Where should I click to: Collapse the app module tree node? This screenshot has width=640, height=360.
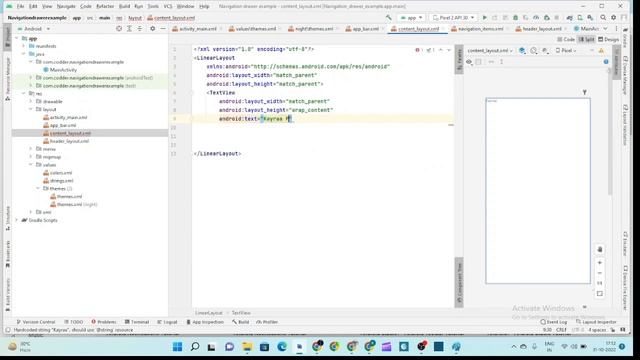coord(17,38)
